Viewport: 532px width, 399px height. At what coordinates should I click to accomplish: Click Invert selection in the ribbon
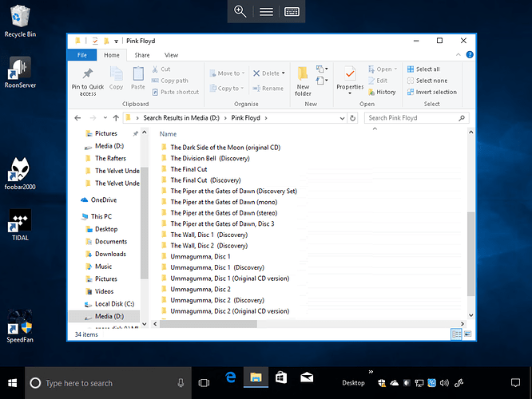pos(431,93)
